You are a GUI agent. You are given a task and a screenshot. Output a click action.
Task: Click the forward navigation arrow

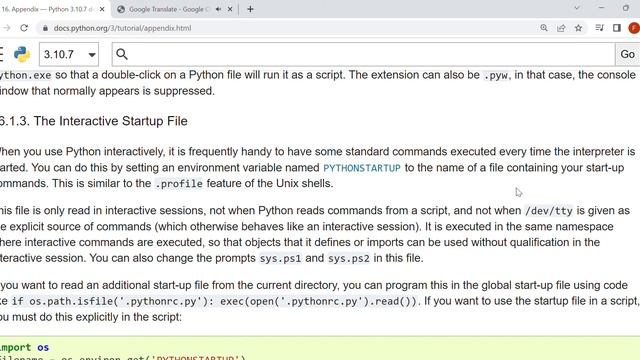pos(6,28)
